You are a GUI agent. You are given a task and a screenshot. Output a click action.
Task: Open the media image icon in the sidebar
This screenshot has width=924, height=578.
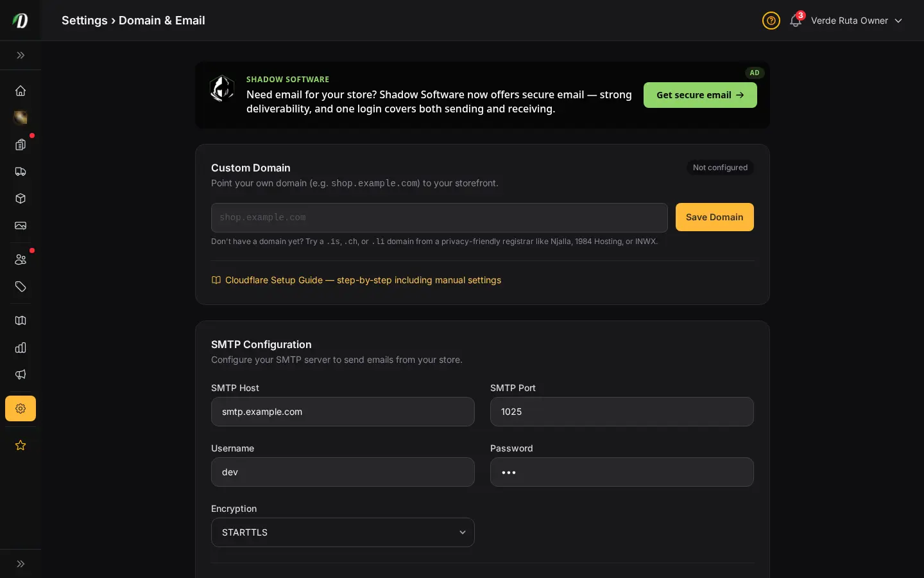pos(21,225)
